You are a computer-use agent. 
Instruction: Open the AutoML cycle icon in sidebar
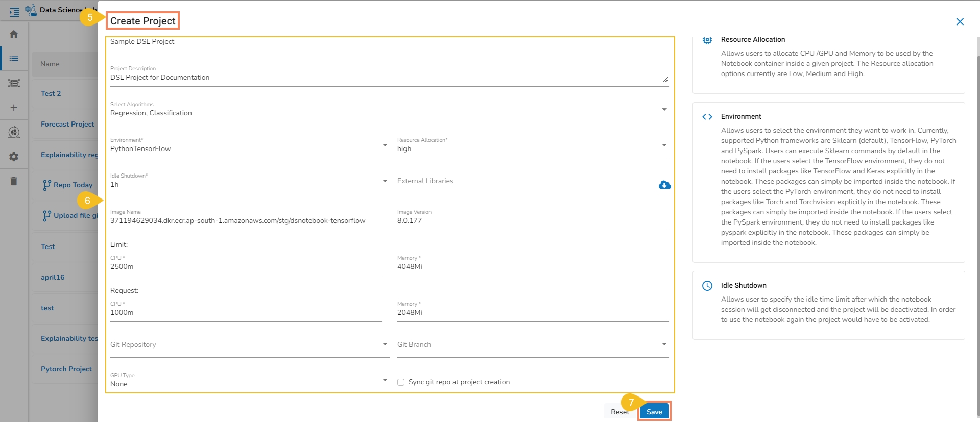click(x=14, y=132)
